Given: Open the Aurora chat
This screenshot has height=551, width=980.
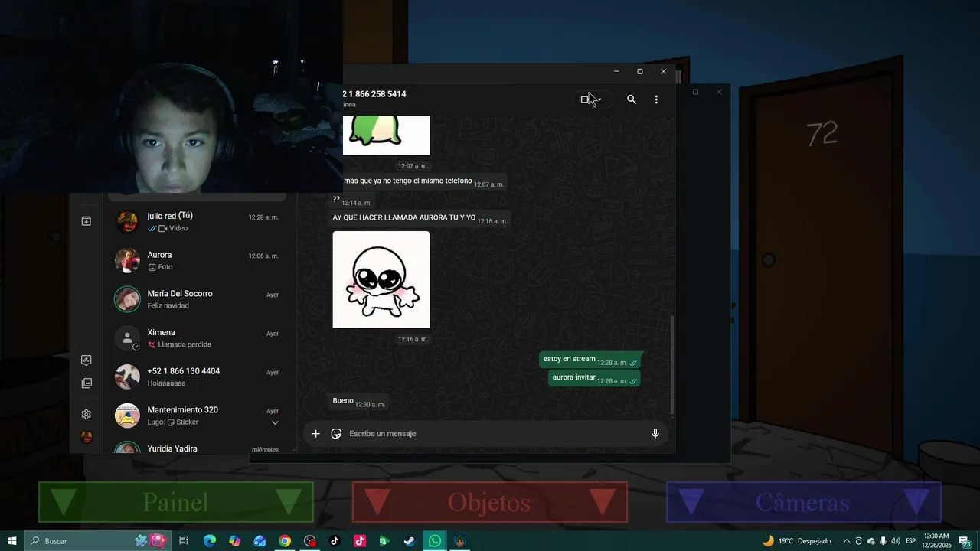Looking at the screenshot, I should (x=199, y=261).
